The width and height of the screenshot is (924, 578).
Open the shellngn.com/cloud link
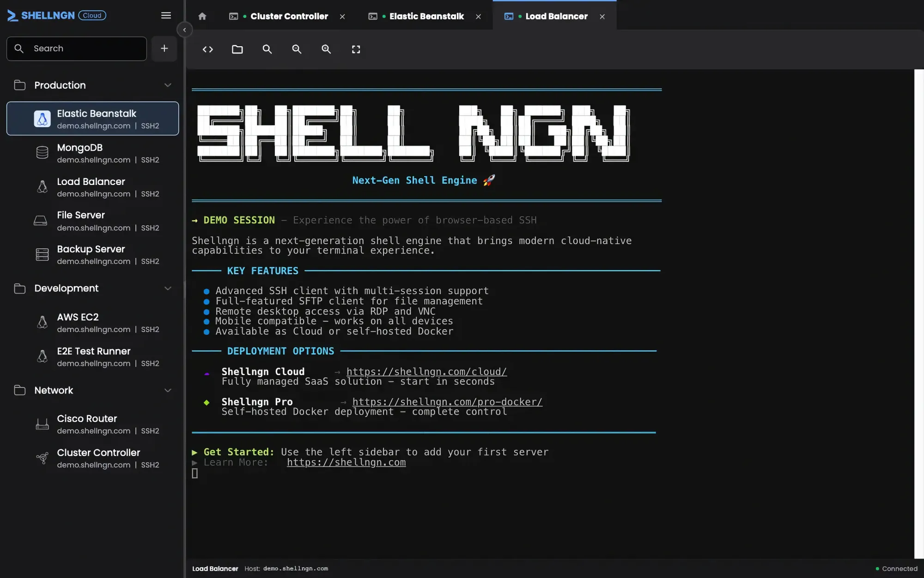click(x=426, y=372)
